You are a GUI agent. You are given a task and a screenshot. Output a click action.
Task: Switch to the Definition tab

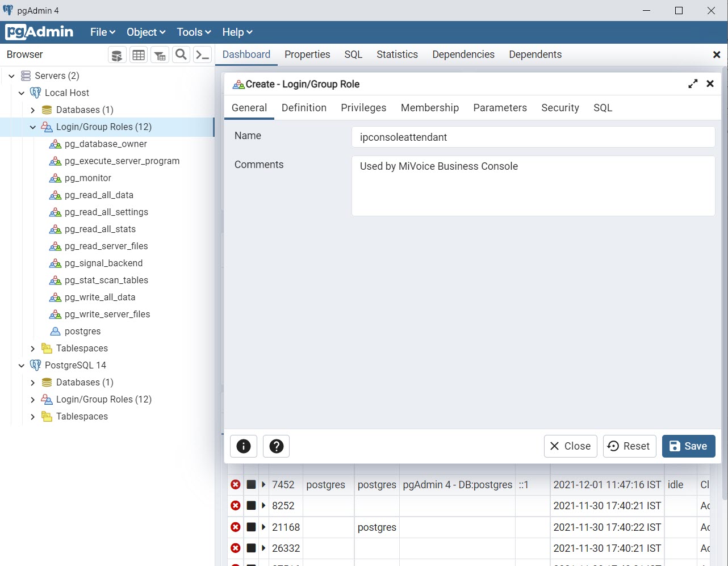[x=304, y=107]
